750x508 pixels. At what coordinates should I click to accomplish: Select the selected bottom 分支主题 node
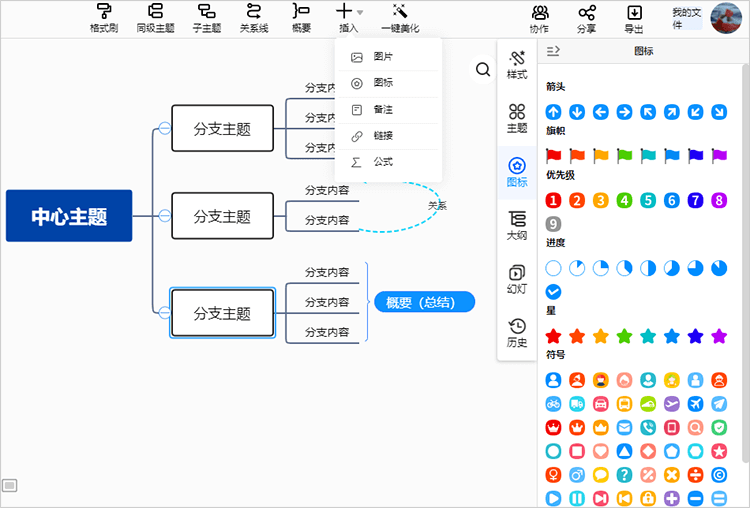[222, 313]
